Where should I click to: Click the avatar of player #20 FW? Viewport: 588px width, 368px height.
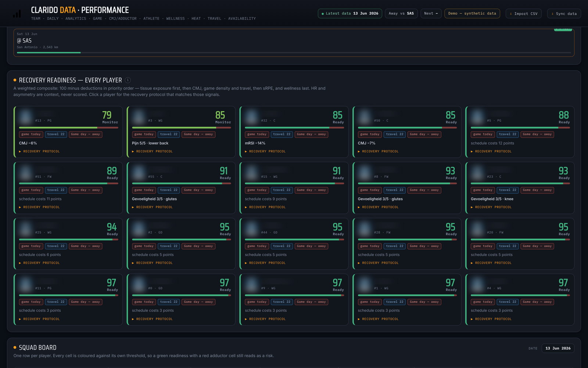(477, 229)
